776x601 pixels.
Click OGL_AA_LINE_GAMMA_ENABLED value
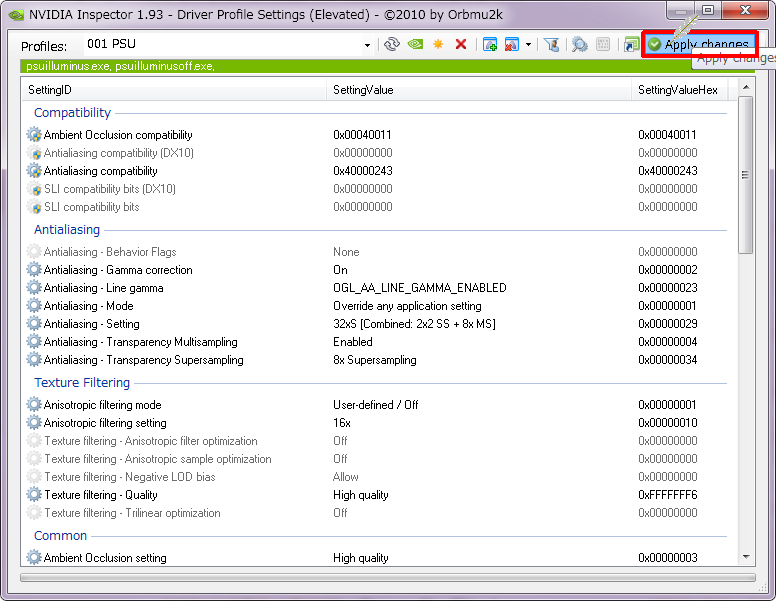[420, 288]
